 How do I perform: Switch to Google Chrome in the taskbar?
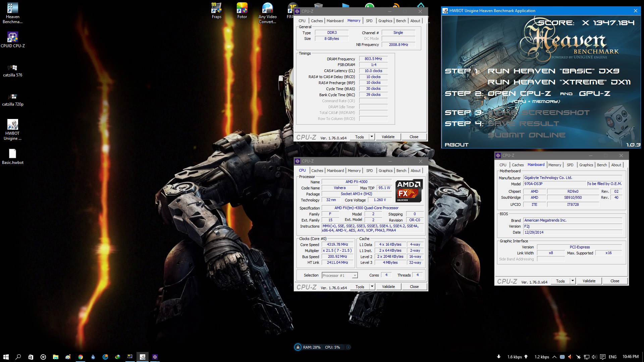point(80,357)
